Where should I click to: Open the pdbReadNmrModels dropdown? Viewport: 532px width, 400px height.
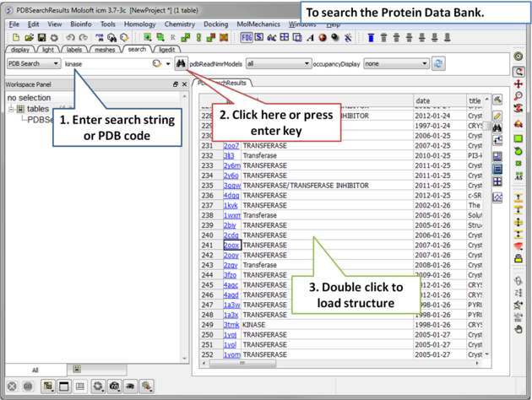click(306, 64)
